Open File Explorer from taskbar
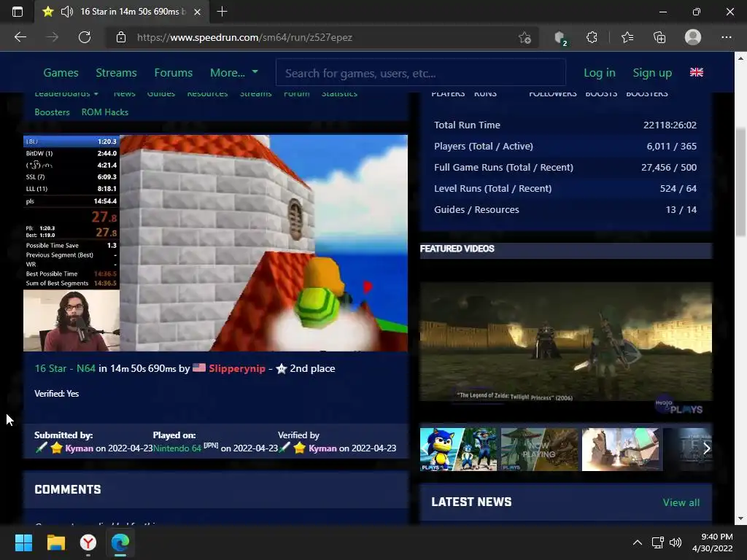This screenshot has width=747, height=560. 55,542
